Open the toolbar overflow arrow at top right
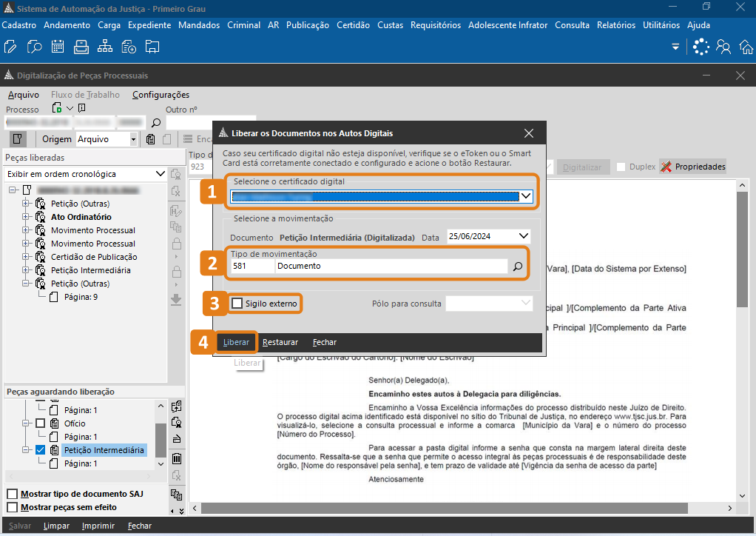 [675, 47]
